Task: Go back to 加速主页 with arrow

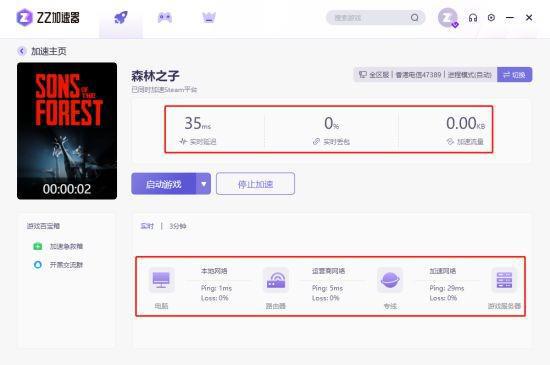Action: [42, 51]
